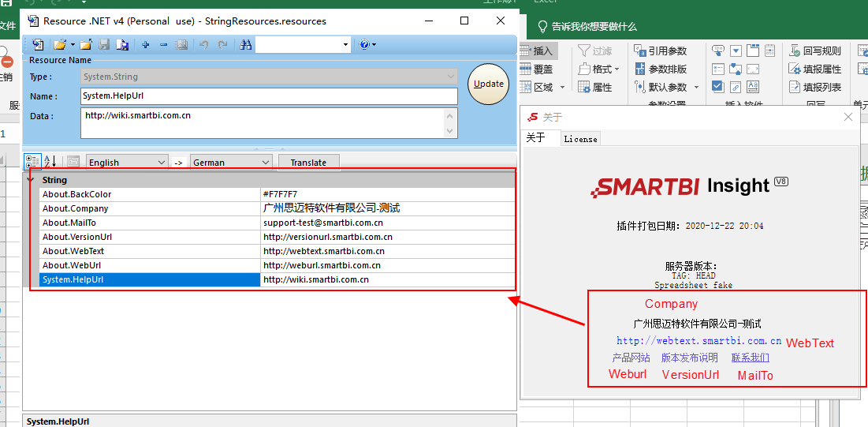Click the 插入 button in Excel ribbon
868x427 pixels.
(x=538, y=51)
